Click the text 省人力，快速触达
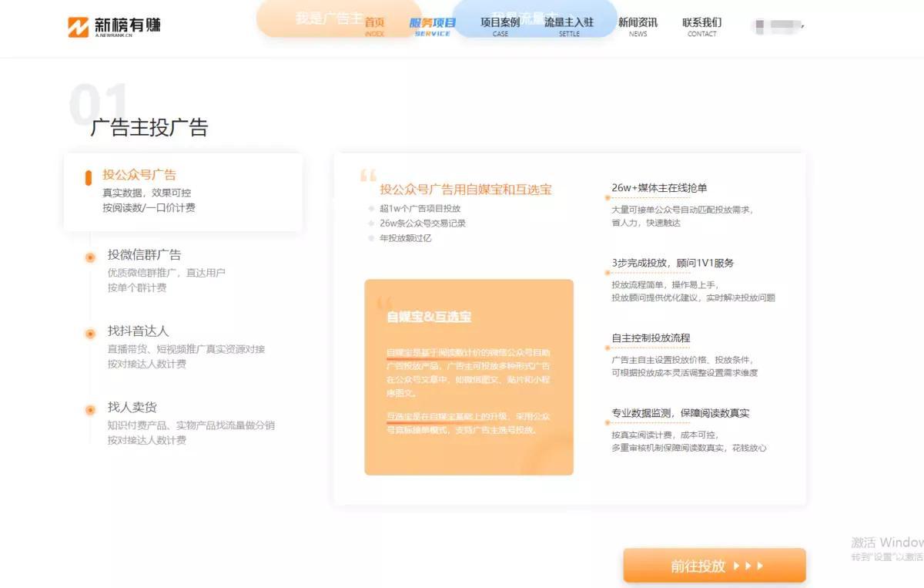The width and height of the screenshot is (924, 588). 646,223
